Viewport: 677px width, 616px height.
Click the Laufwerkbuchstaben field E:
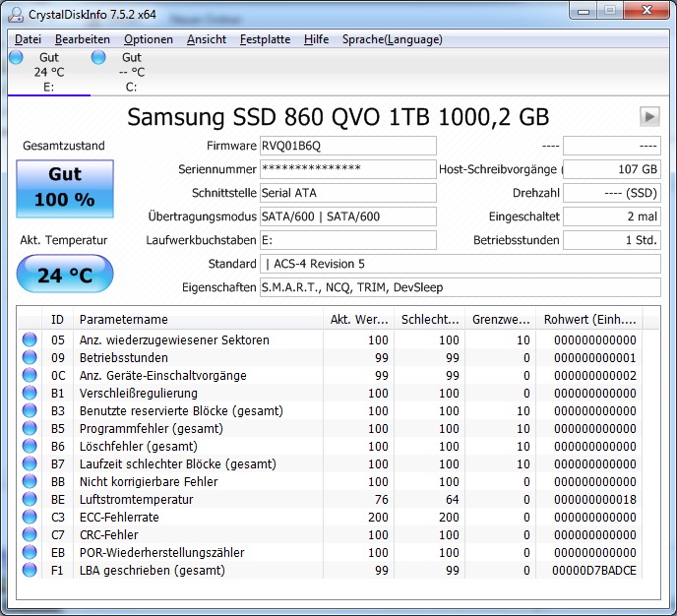[x=348, y=240]
